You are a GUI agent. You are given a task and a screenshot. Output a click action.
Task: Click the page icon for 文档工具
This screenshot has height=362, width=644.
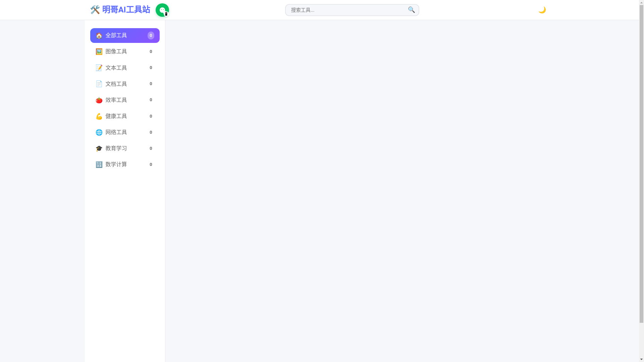pos(99,84)
